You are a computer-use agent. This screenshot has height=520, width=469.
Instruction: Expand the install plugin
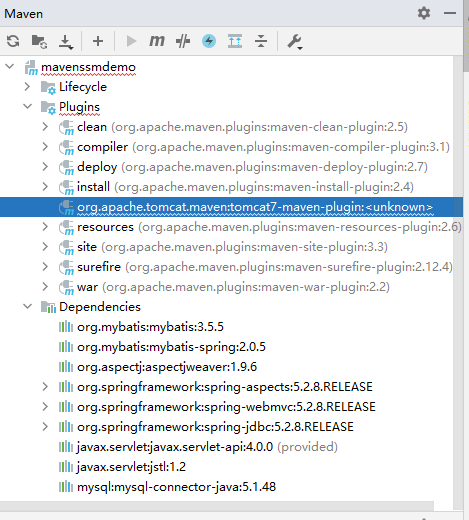coord(45,187)
